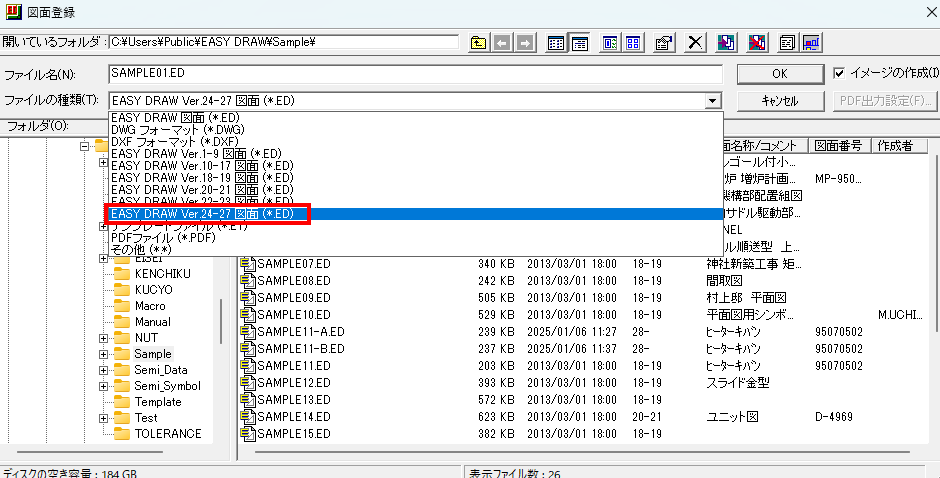Click the 開いているフォルダ path field
The width and height of the screenshot is (940, 478).
click(284, 42)
